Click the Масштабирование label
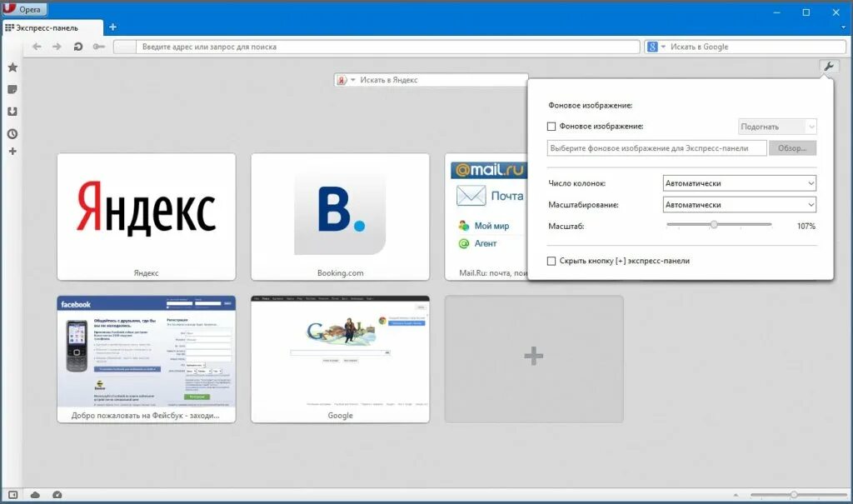This screenshot has width=853, height=504. coord(583,205)
